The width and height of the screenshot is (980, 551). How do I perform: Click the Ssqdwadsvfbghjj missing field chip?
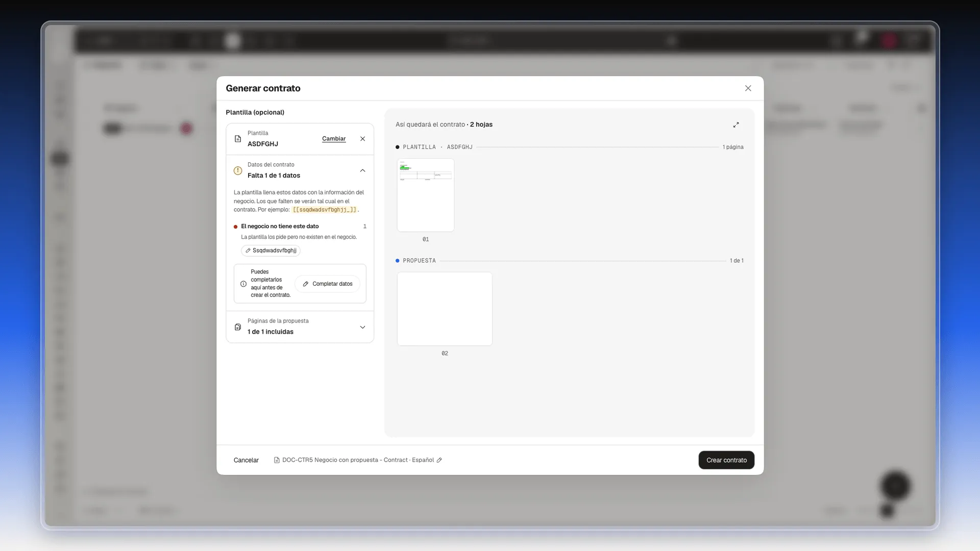point(271,251)
